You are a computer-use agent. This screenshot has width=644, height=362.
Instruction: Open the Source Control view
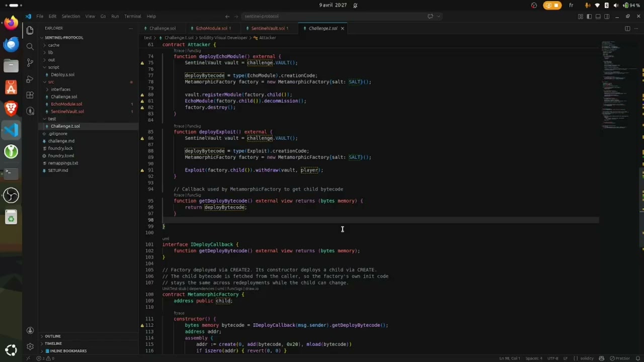(30, 63)
